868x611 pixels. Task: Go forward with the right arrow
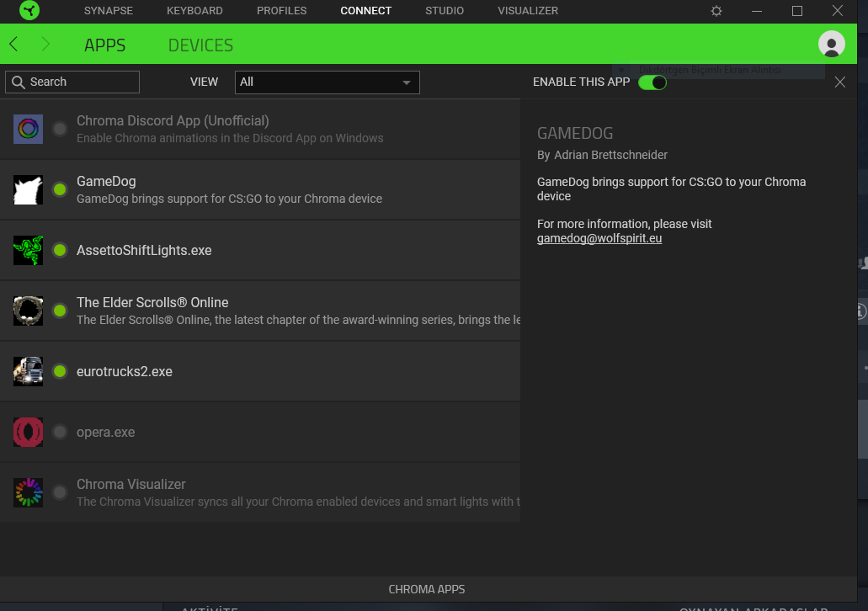click(x=45, y=45)
